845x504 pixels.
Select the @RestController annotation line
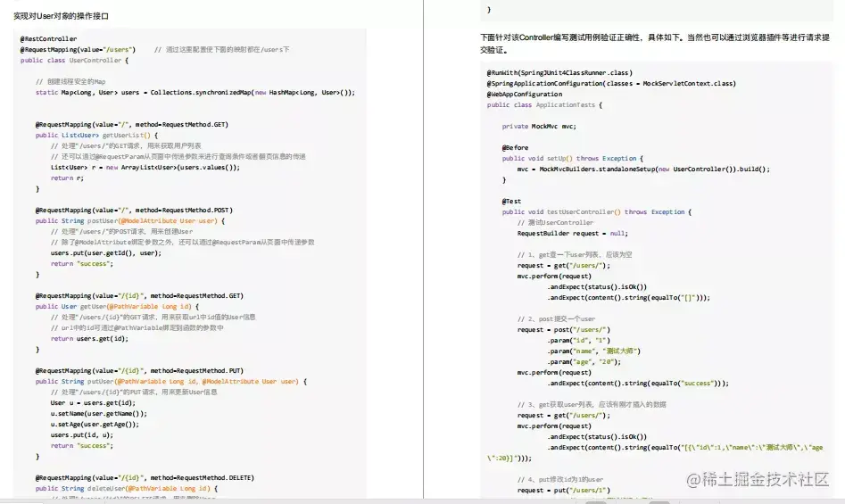pos(48,38)
